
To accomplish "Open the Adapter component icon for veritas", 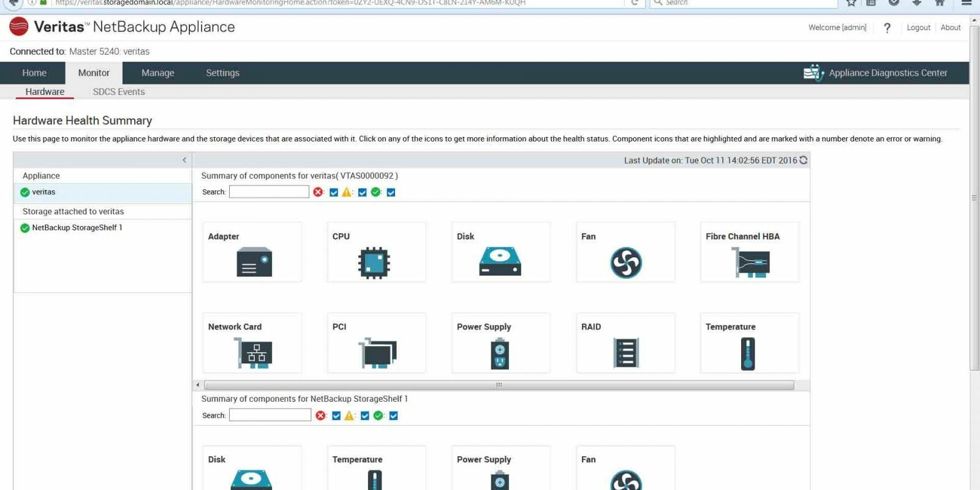I will point(254,262).
